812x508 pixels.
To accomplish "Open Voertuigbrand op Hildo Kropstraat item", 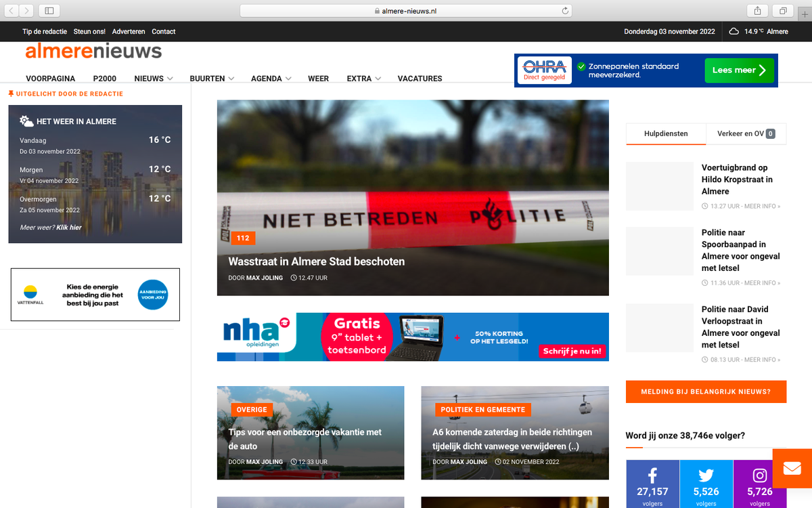I will point(737,179).
